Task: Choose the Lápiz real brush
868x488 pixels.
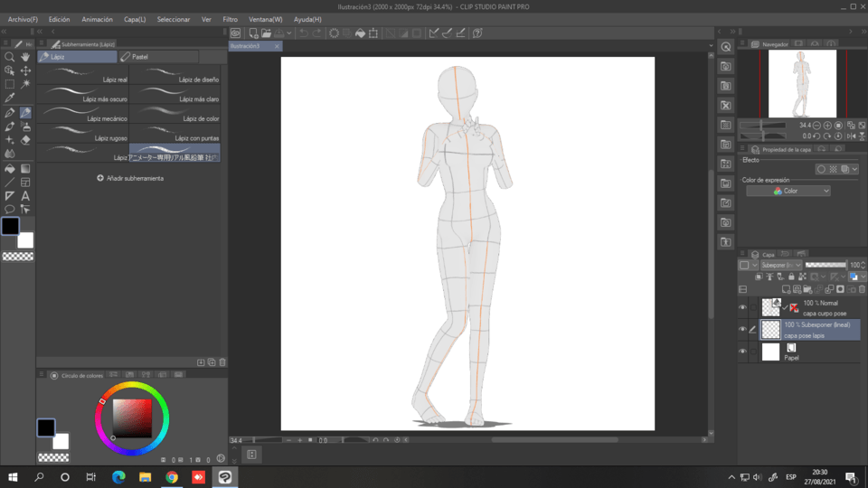Action: tap(83, 75)
